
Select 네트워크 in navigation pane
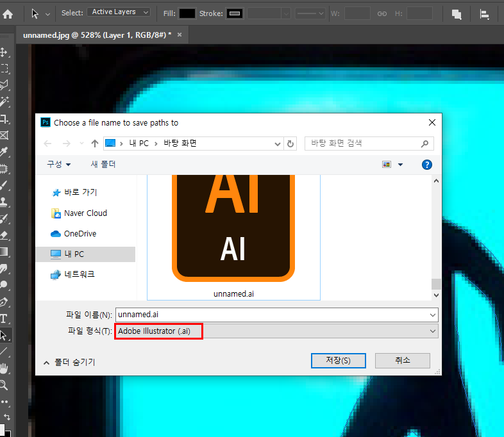(73, 274)
